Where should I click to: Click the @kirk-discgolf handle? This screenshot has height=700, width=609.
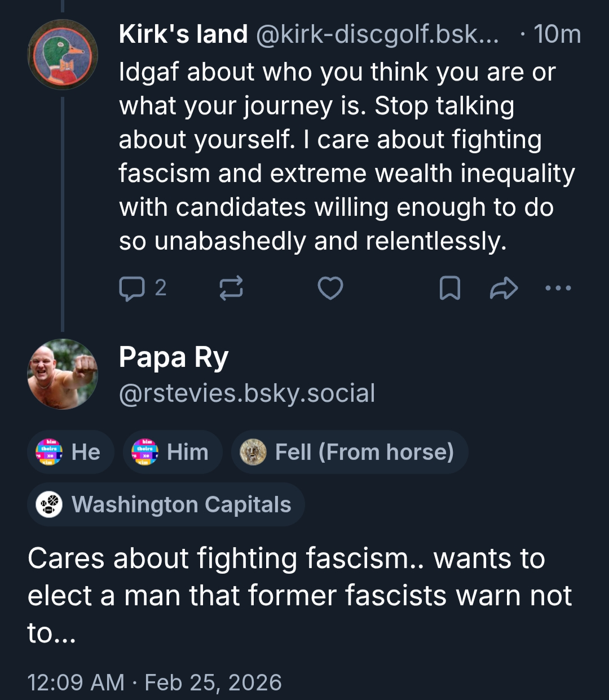pyautogui.click(x=377, y=34)
